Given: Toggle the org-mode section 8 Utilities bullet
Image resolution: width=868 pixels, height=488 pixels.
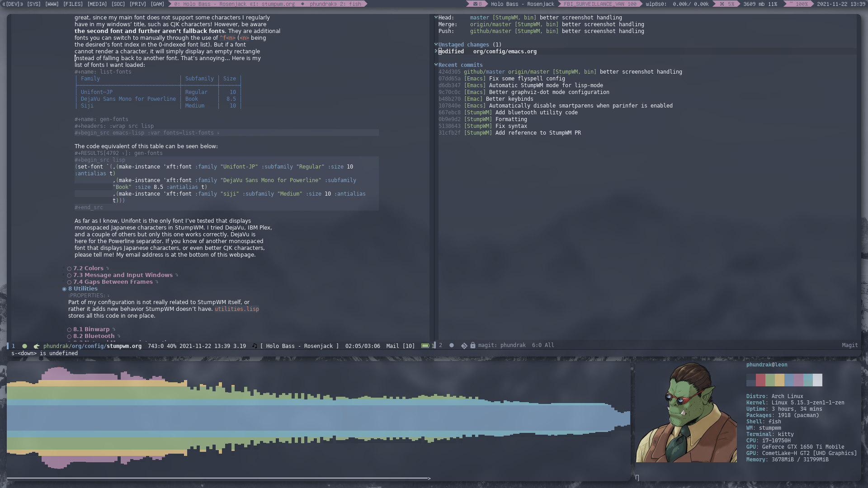Looking at the screenshot, I should [x=64, y=288].
